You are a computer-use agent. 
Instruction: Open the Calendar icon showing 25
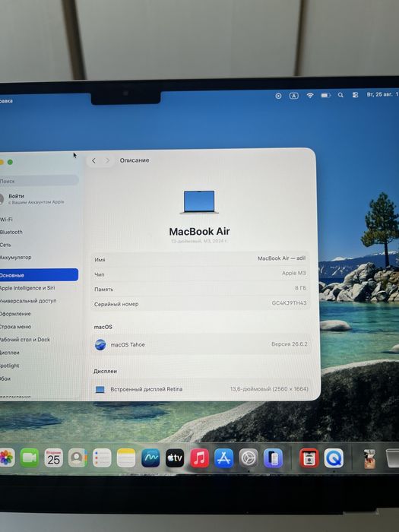point(54,458)
